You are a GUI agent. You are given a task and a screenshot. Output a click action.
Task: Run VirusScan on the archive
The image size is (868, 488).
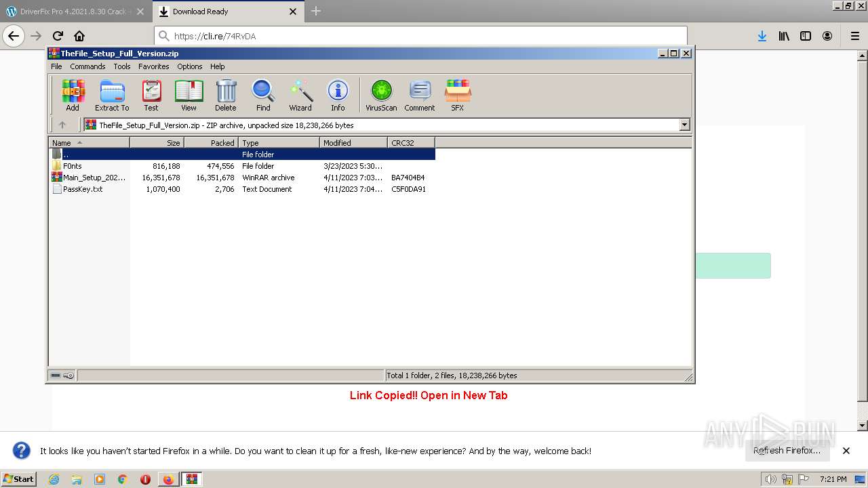click(x=381, y=95)
